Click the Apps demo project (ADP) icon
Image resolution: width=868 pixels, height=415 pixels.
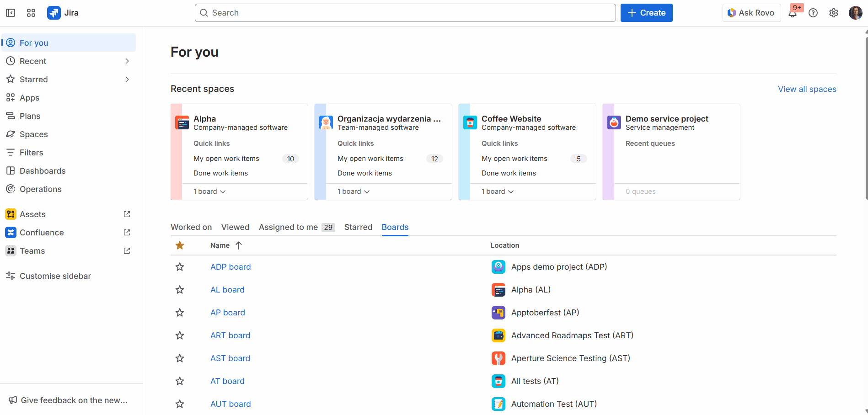point(498,266)
